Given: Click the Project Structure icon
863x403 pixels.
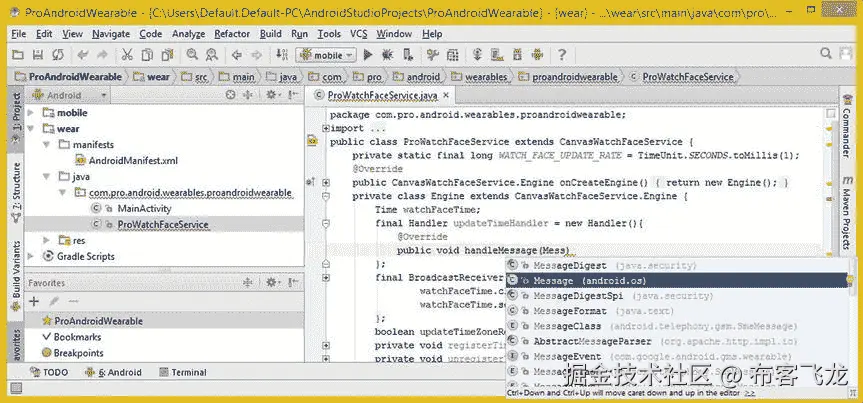Looking at the screenshot, I should (x=452, y=55).
